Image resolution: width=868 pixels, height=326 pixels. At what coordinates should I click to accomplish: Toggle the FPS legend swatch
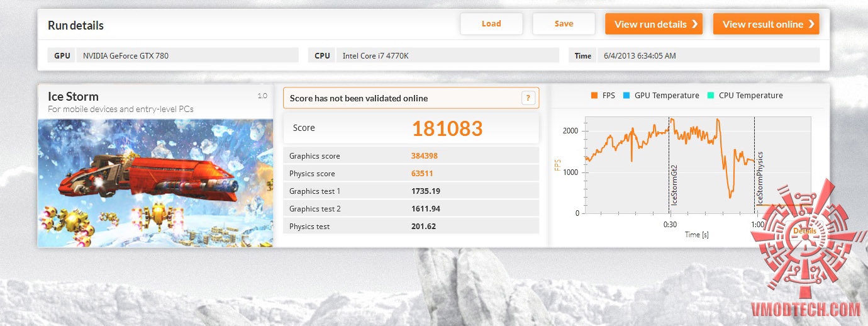594,96
